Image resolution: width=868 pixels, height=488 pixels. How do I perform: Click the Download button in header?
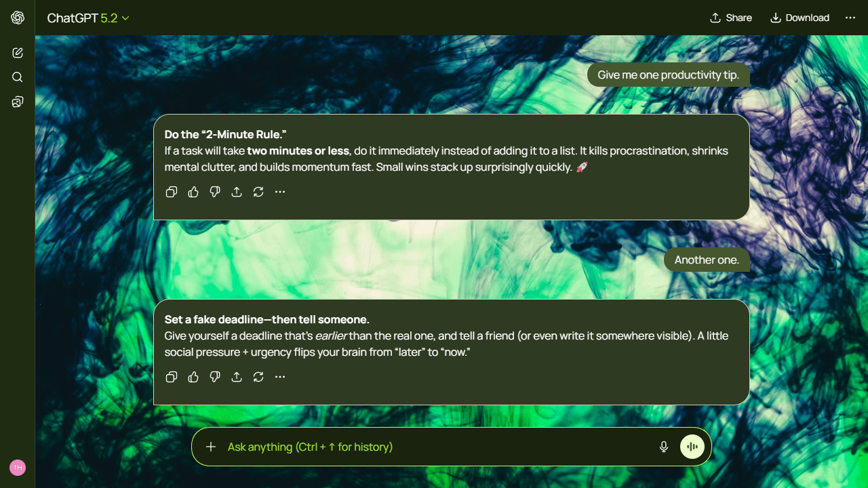(x=800, y=18)
